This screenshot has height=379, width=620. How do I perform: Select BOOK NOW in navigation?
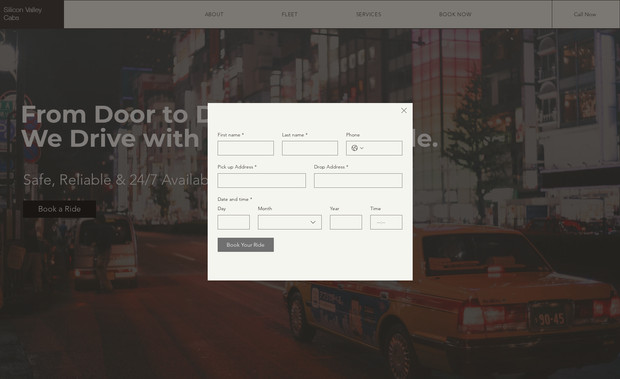pyautogui.click(x=455, y=14)
